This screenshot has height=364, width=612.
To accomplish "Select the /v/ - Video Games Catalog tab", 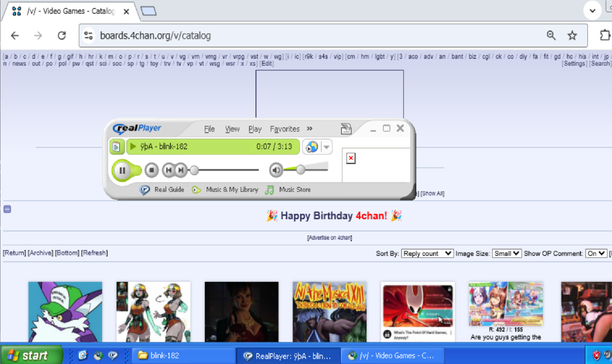I will pos(71,11).
